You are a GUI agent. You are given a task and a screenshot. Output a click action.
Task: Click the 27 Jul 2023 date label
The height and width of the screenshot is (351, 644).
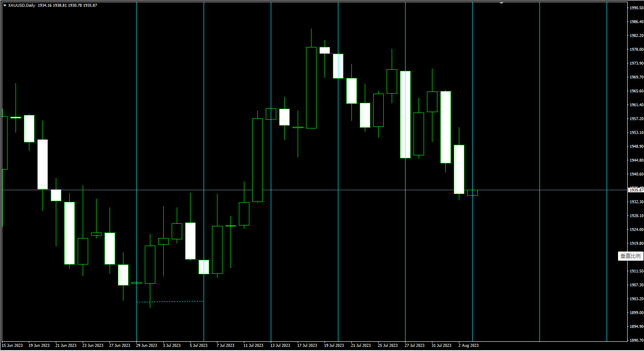click(x=414, y=346)
